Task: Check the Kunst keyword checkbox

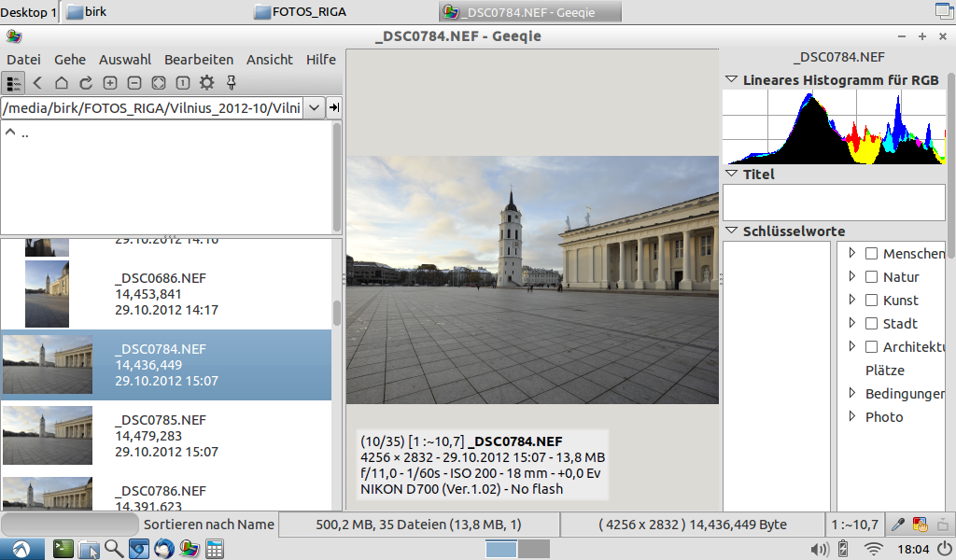Action: (x=872, y=300)
